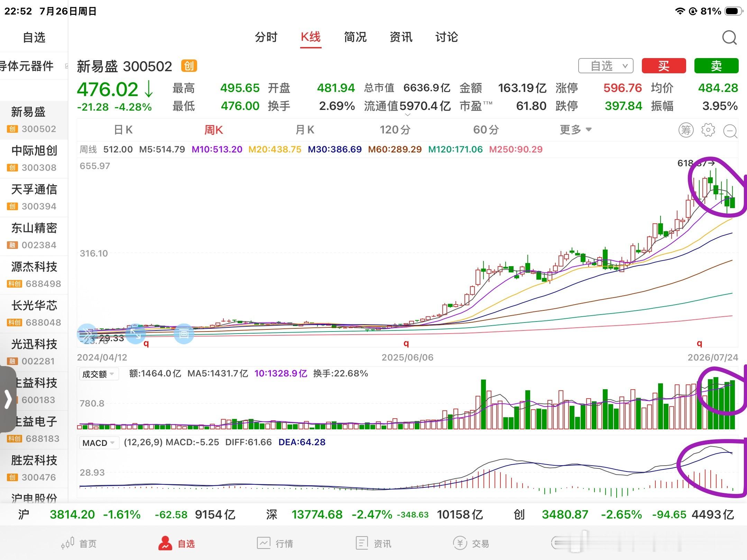Select 中际旭创 in the watchlist

pos(34,159)
